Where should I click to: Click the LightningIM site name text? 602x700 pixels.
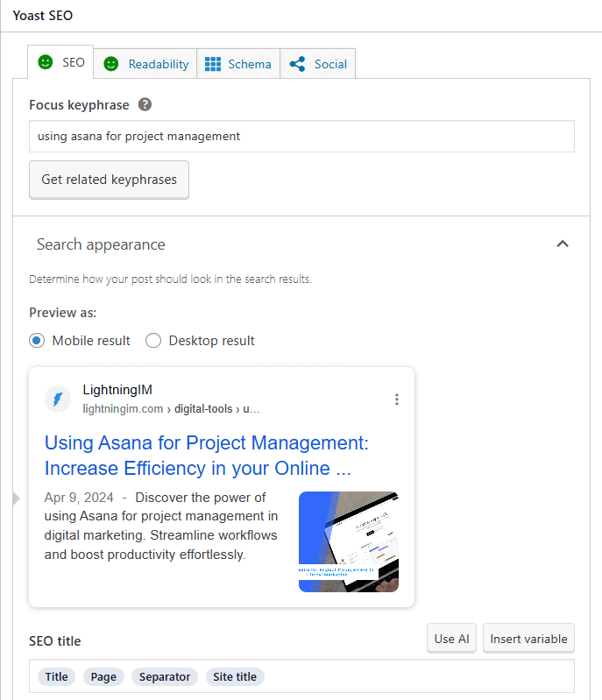(x=117, y=390)
